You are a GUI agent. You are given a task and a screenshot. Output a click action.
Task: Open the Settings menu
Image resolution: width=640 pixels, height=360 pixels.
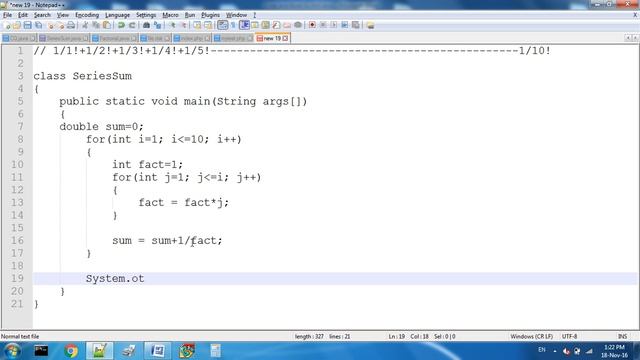tap(146, 15)
